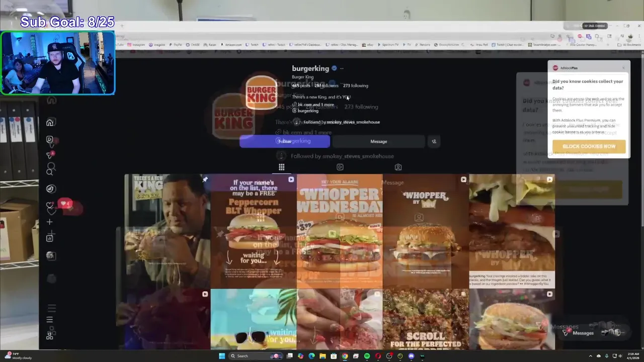Open the bk.com and 1 more link
Viewport: 644px width, 362px height.
click(313, 105)
